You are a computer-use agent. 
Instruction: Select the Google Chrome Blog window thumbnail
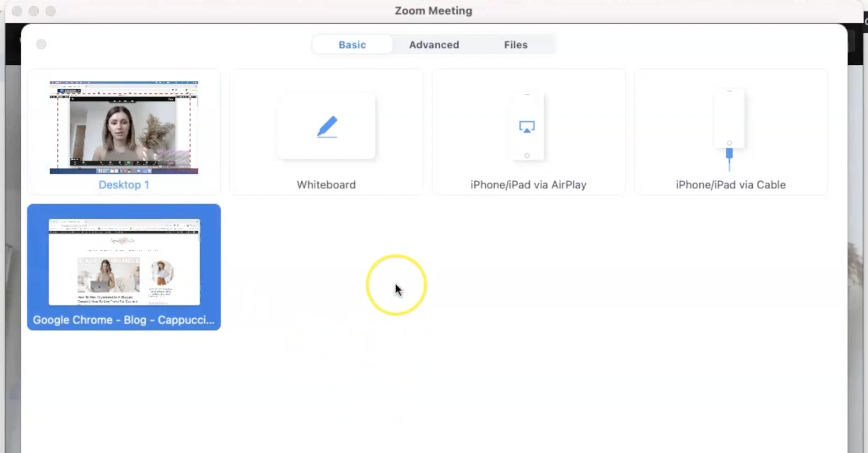click(x=124, y=262)
